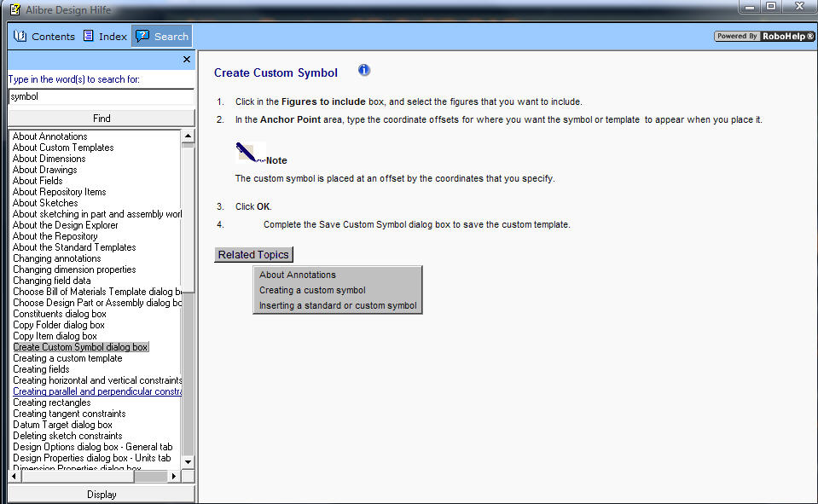
Task: Select About the Standard Templates result
Action: [x=74, y=247]
